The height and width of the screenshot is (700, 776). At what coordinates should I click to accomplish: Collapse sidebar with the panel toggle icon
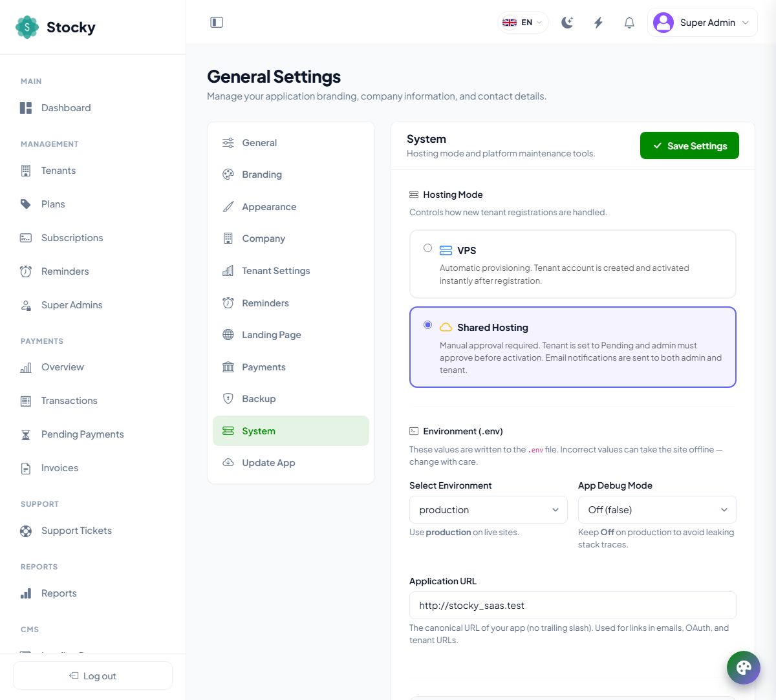coord(217,23)
